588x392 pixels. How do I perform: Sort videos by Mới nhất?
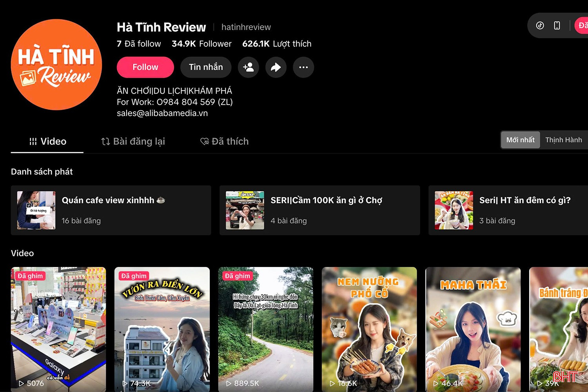click(x=521, y=140)
